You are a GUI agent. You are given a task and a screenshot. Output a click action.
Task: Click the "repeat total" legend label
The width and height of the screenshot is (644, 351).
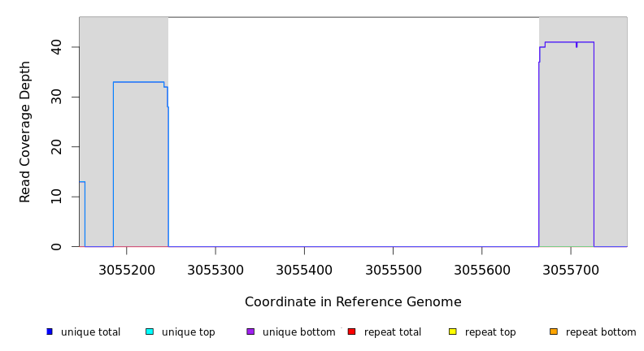(393, 332)
